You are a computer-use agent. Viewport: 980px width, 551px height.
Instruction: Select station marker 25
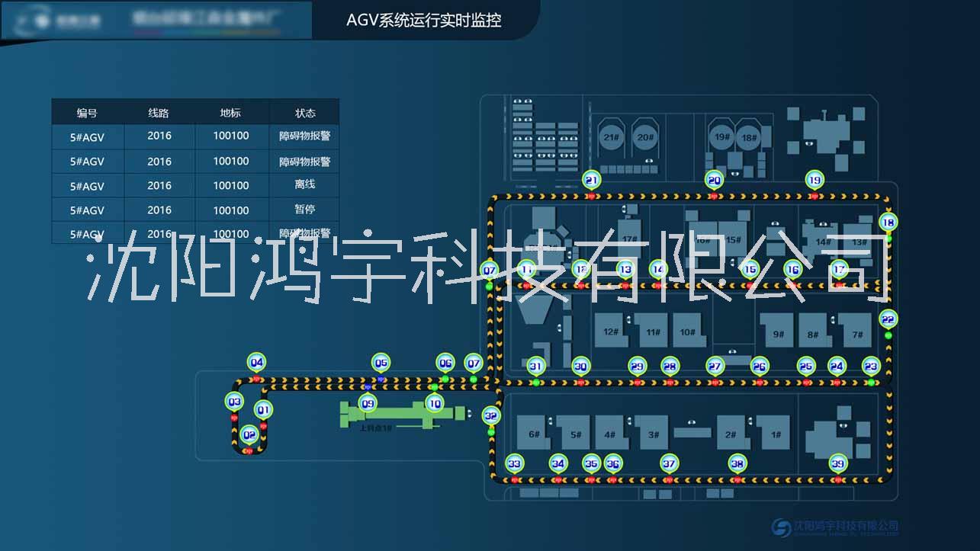click(x=806, y=366)
